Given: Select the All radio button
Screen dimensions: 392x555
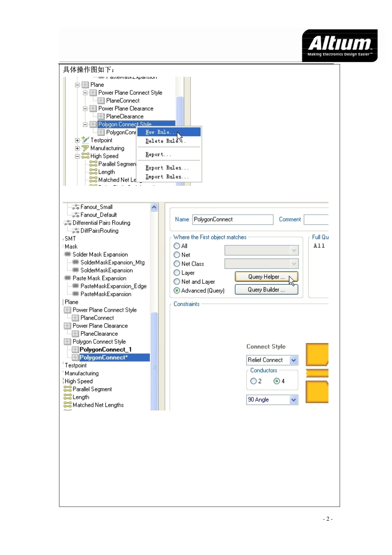Looking at the screenshot, I should [x=177, y=246].
